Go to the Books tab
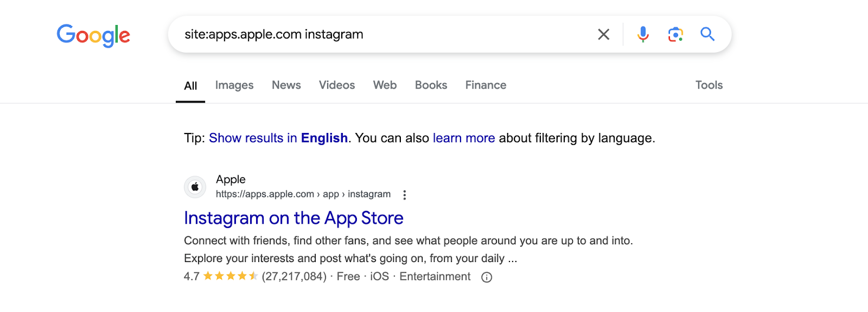 431,85
